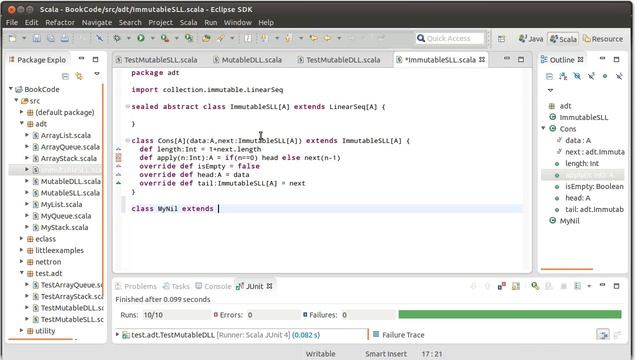Open the Package Explorer view menu dropdown
Screen dimensions: 640x360
tap(97, 74)
